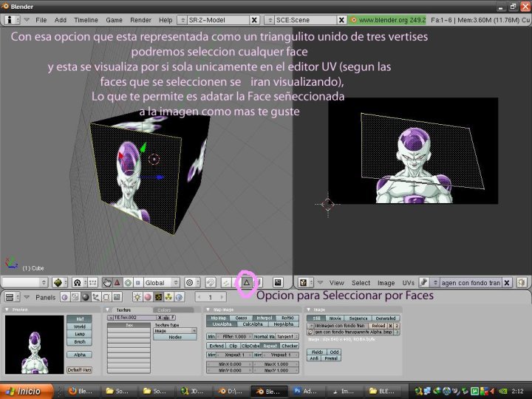Enable the Premul option
The image size is (532, 399).
tap(331, 358)
